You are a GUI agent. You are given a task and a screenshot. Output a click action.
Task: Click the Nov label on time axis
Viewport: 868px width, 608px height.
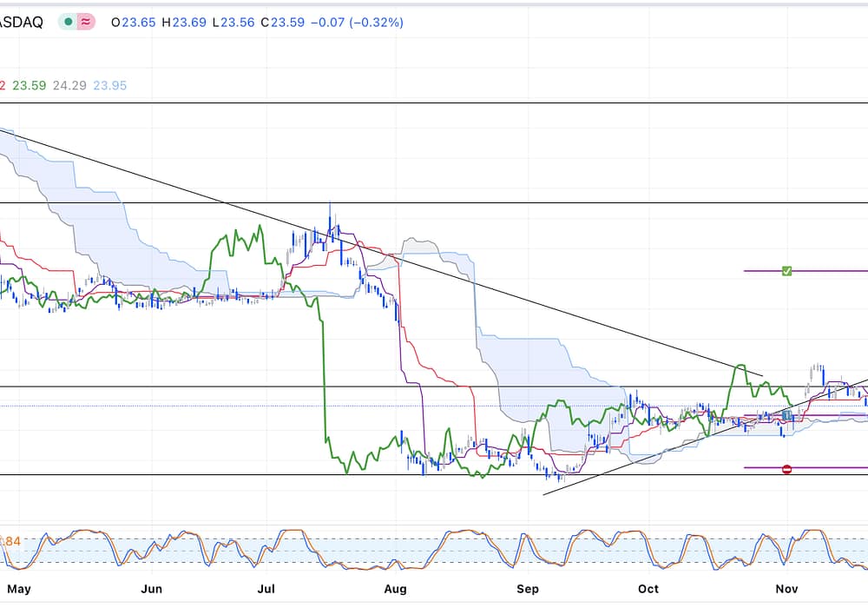point(786,588)
